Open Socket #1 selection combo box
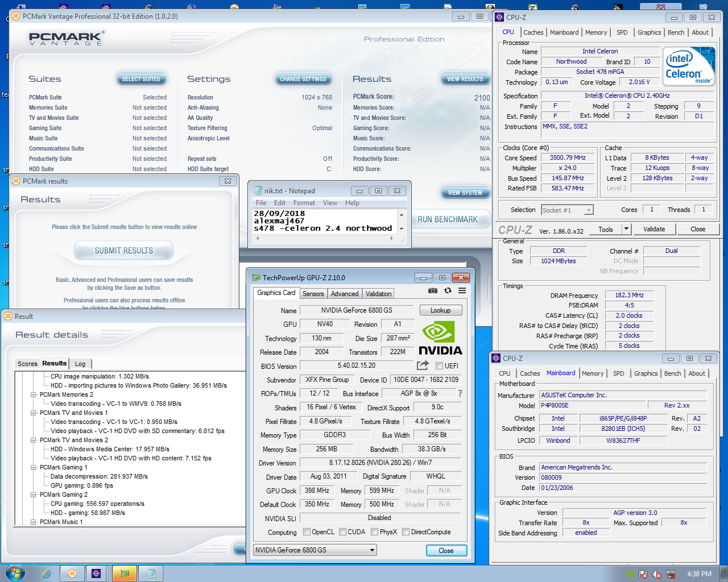 point(567,210)
